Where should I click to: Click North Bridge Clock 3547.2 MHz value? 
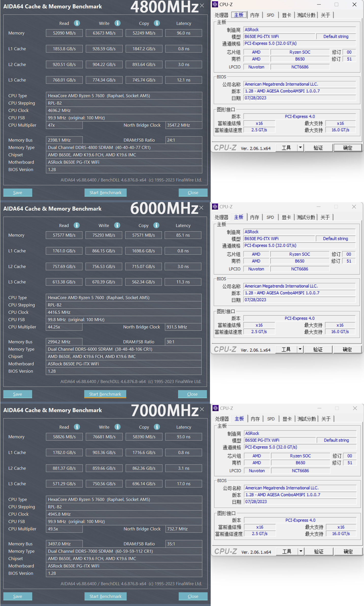point(184,125)
